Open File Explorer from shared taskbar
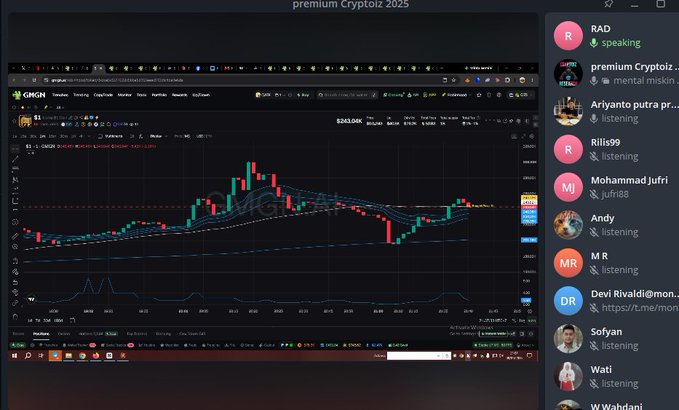 tap(68, 355)
